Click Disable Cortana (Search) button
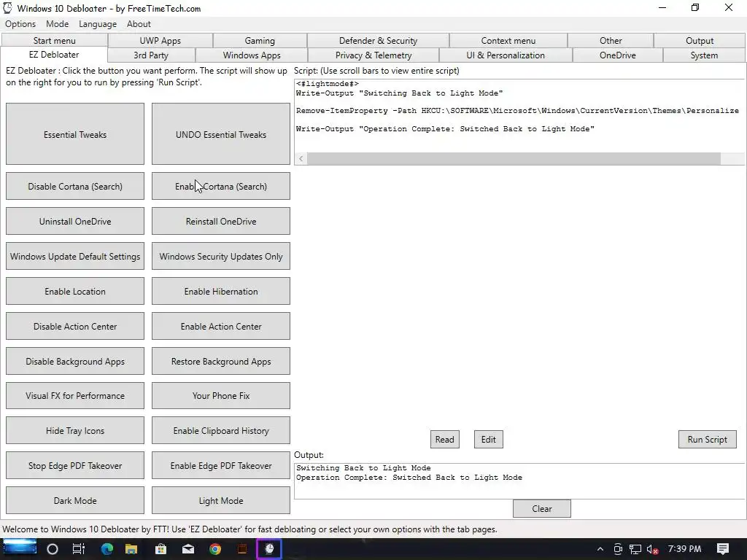 pos(75,186)
